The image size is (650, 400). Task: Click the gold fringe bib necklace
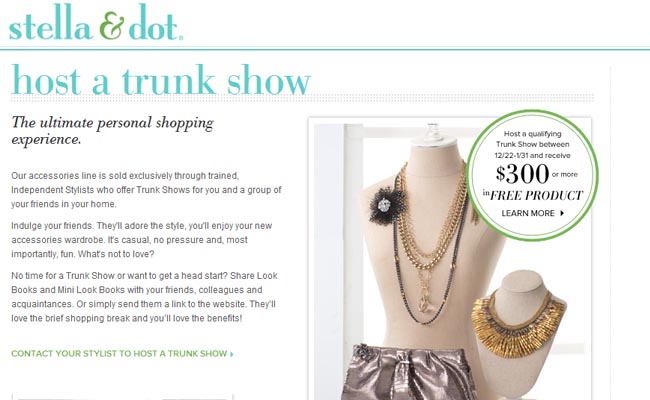(x=518, y=324)
